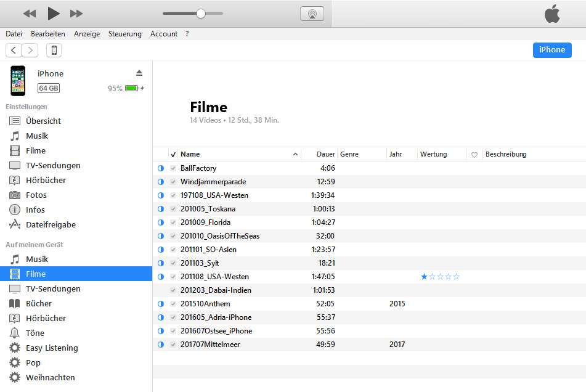Uncheck the Windjammerparade checkbox

[173, 182]
